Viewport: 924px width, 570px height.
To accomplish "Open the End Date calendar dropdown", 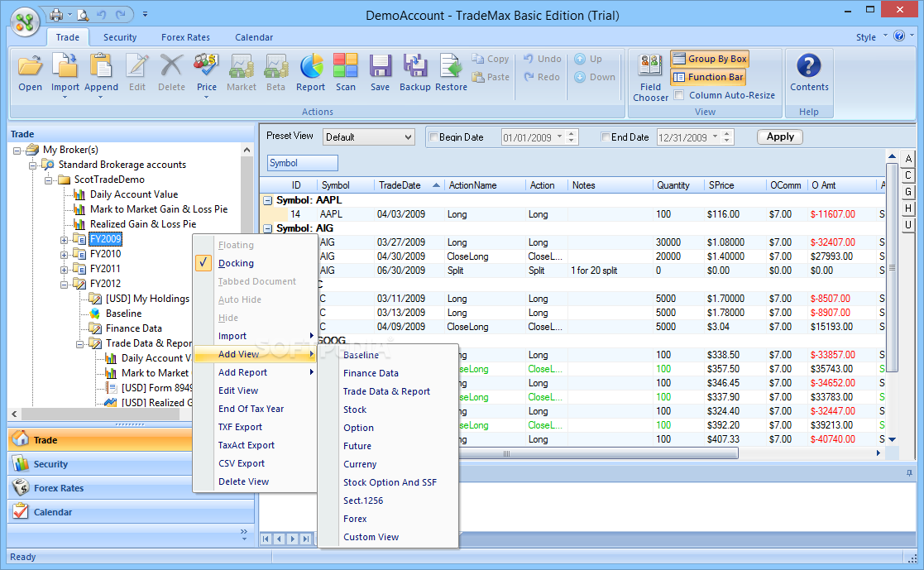I will pos(716,137).
